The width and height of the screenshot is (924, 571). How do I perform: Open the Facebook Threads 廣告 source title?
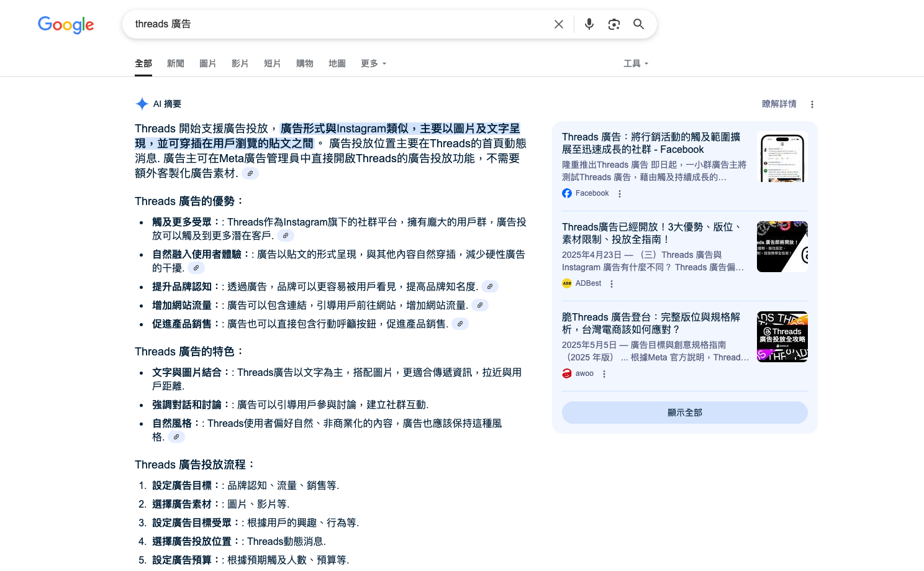pyautogui.click(x=651, y=143)
